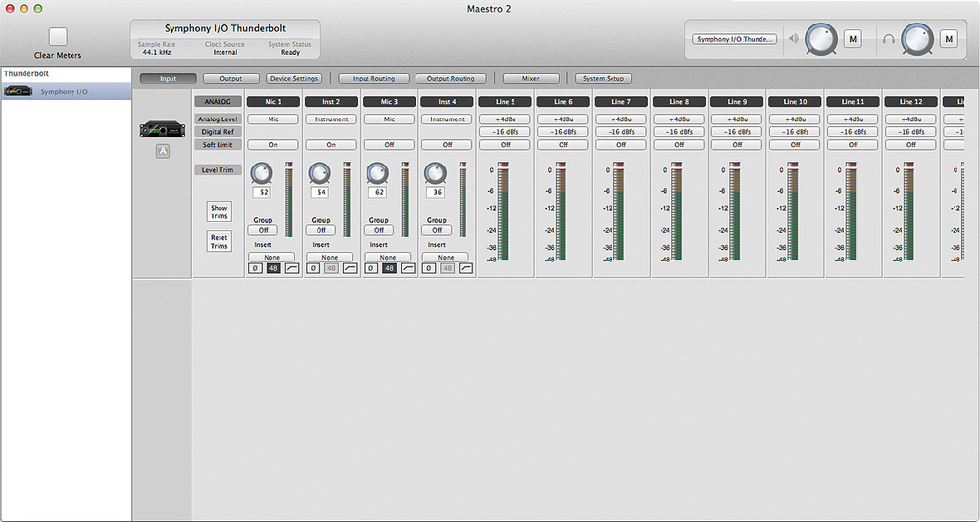Click the 'A' device identifier button
The image size is (980, 522).
coord(163,151)
